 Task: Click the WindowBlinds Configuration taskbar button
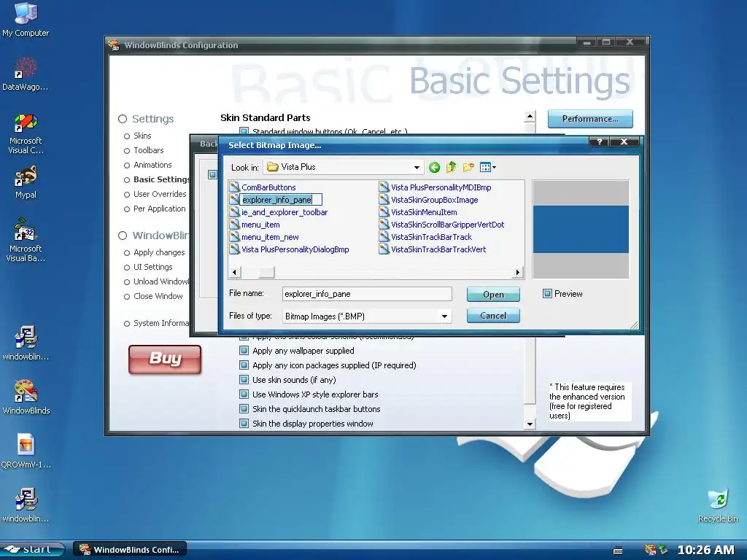point(130,550)
